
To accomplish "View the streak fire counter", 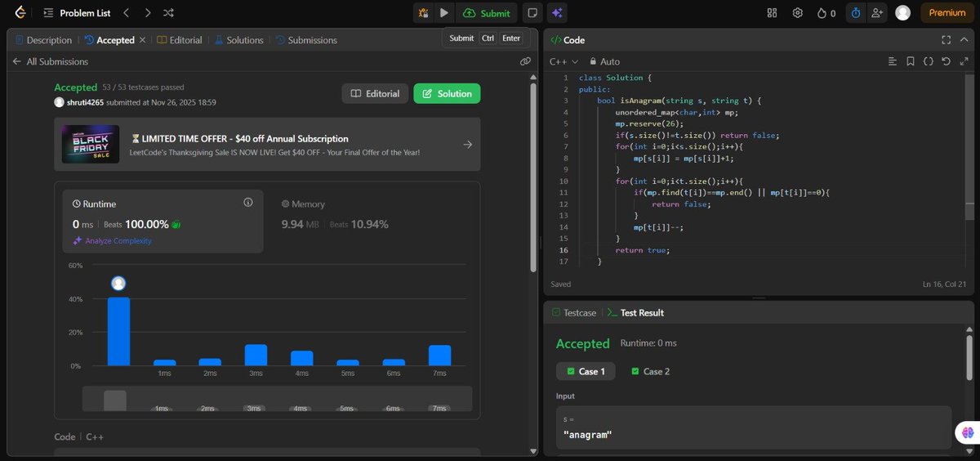I will 826,13.
